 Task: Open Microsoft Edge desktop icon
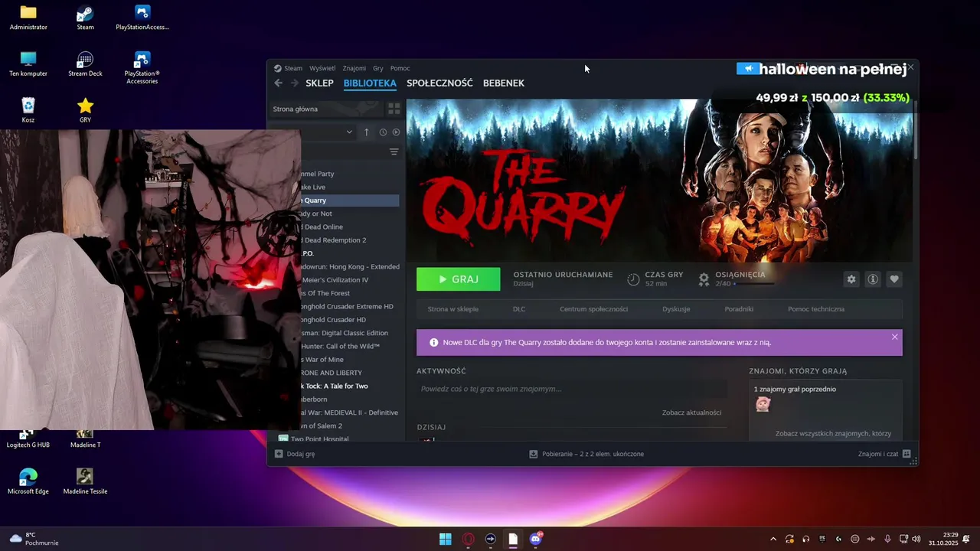pos(28,481)
